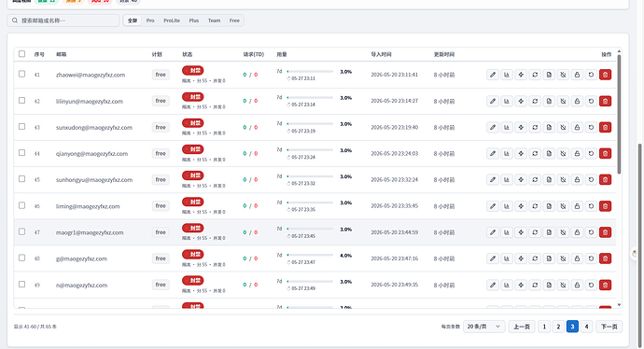Click the lock icon for lilinyun@maogezyfxz.com
644x349 pixels.
point(577,101)
